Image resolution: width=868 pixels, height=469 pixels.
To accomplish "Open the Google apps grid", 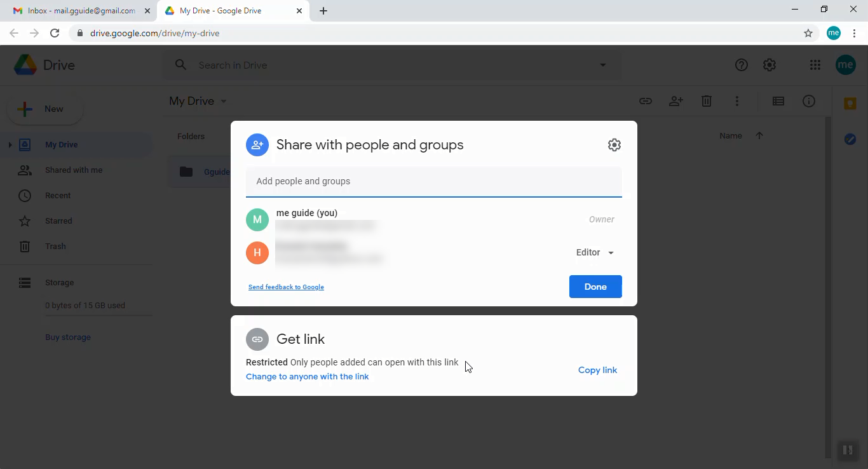I will [x=815, y=64].
